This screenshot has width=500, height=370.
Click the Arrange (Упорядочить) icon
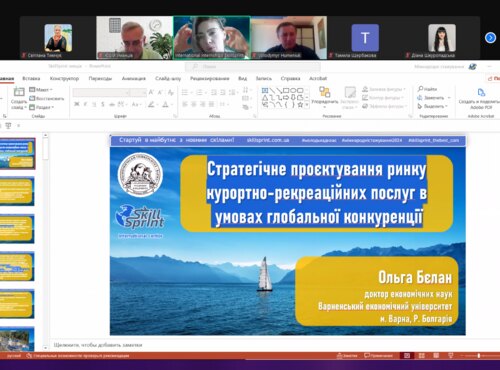click(x=324, y=92)
